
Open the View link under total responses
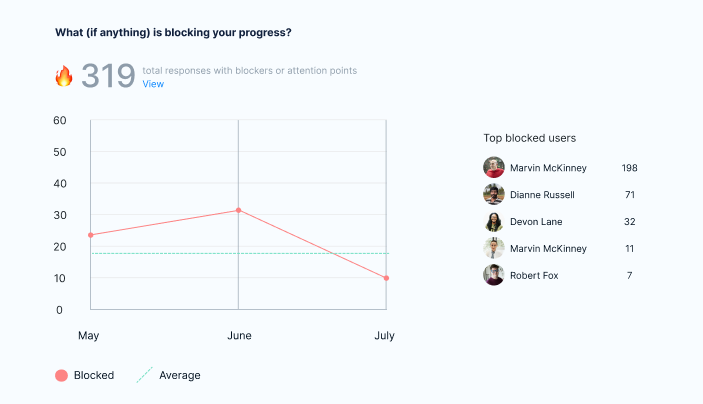pos(153,84)
